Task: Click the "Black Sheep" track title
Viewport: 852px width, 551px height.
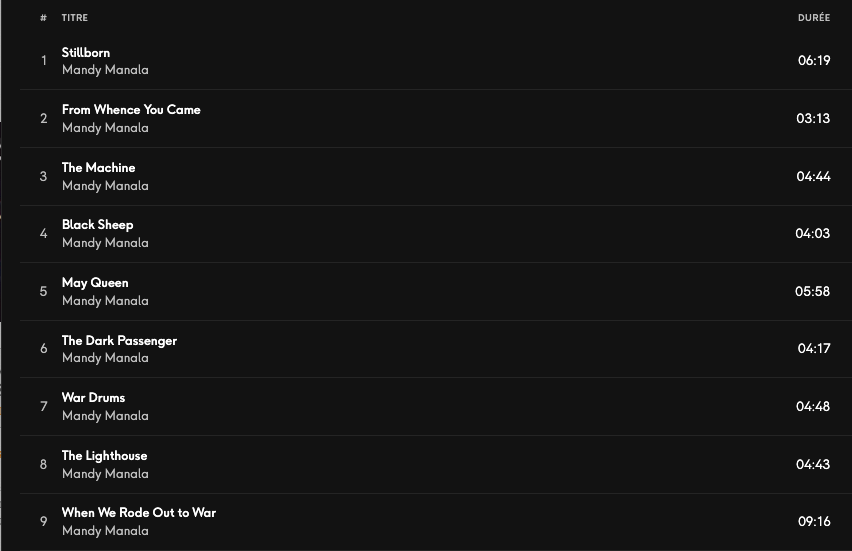Action: (97, 225)
